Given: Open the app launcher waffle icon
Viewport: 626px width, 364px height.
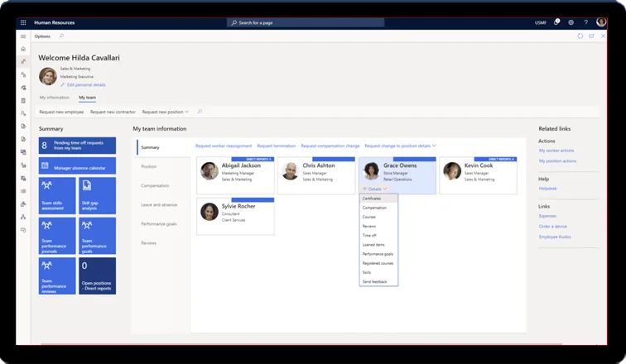Looking at the screenshot, I should 23,22.
